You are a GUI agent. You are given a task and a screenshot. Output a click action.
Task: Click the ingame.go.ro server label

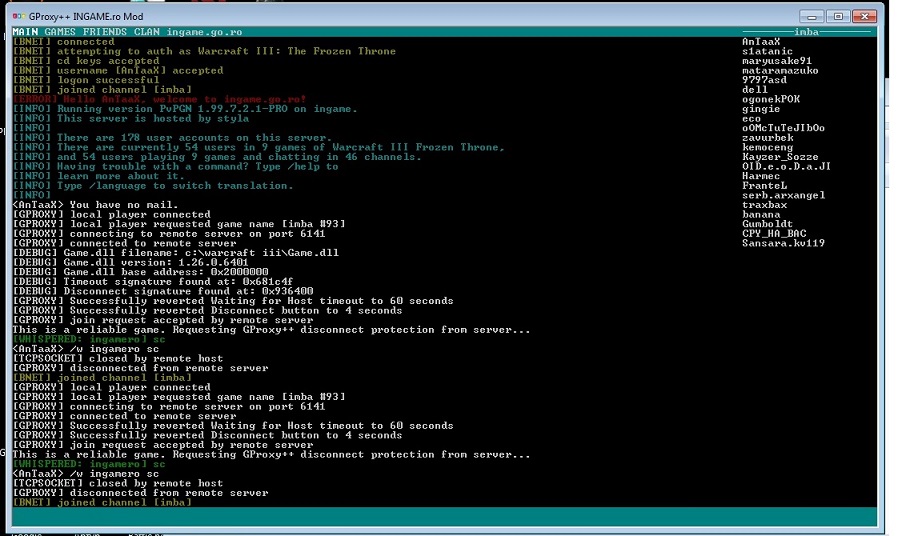(204, 32)
